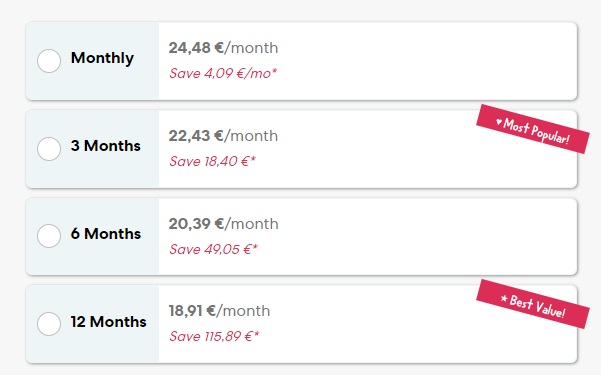Image resolution: width=601 pixels, height=375 pixels.
Task: Click the heart icon on Most Popular badge
Action: click(499, 122)
